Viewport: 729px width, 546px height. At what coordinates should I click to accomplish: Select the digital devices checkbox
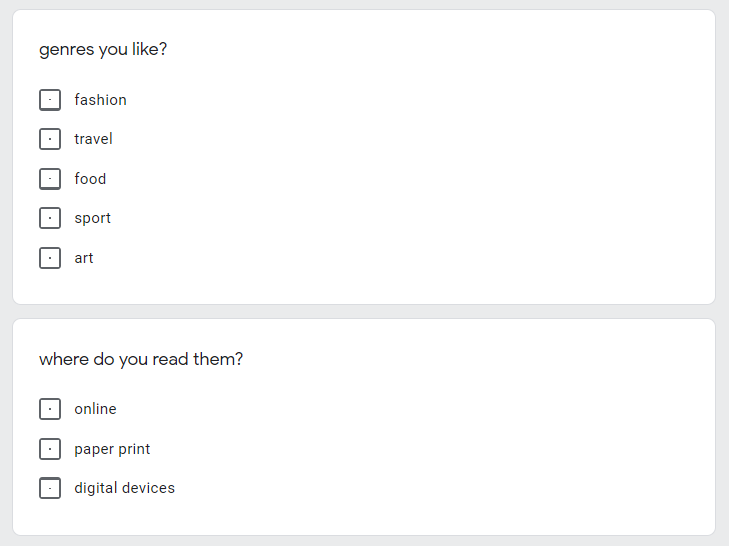pos(50,488)
